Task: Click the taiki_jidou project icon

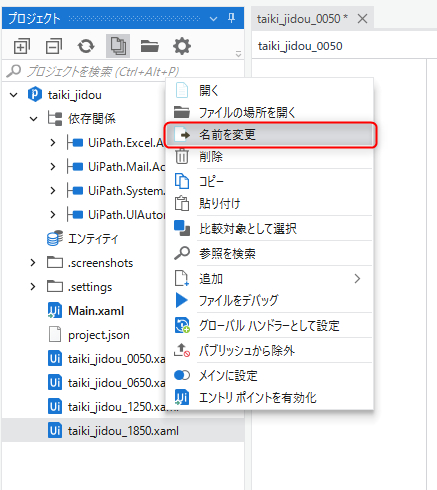Action: (35, 95)
